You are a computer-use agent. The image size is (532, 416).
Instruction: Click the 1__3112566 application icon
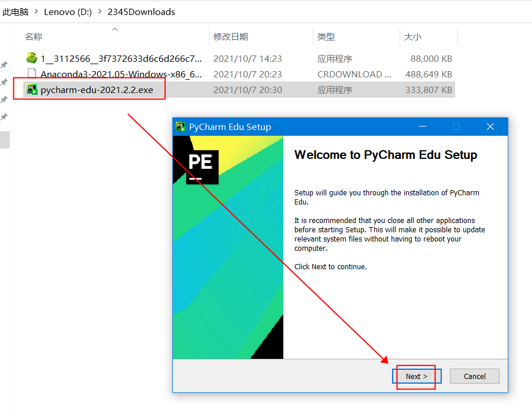click(32, 58)
